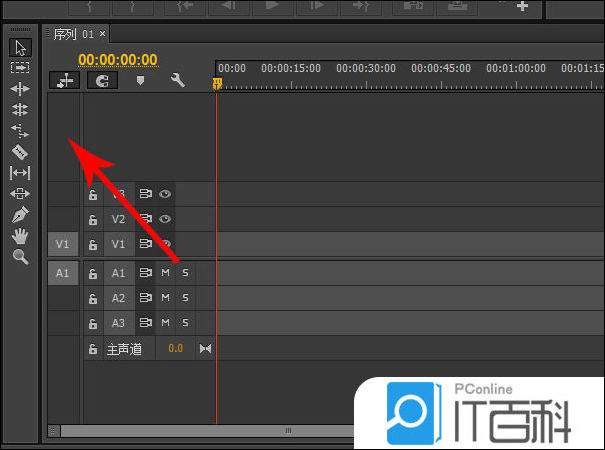Select the Ripple Edit tool
Viewport: 605px width, 450px height.
pos(20,89)
